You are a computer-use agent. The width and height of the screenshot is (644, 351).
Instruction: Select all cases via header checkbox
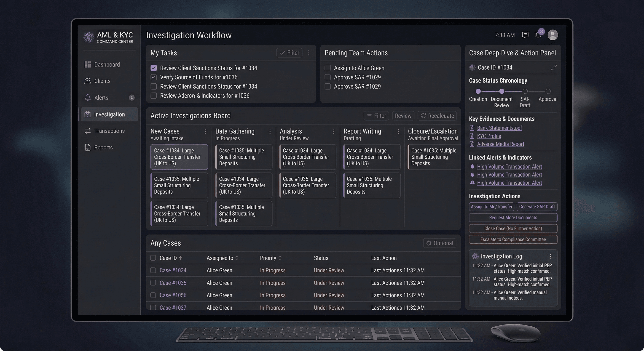(x=153, y=258)
